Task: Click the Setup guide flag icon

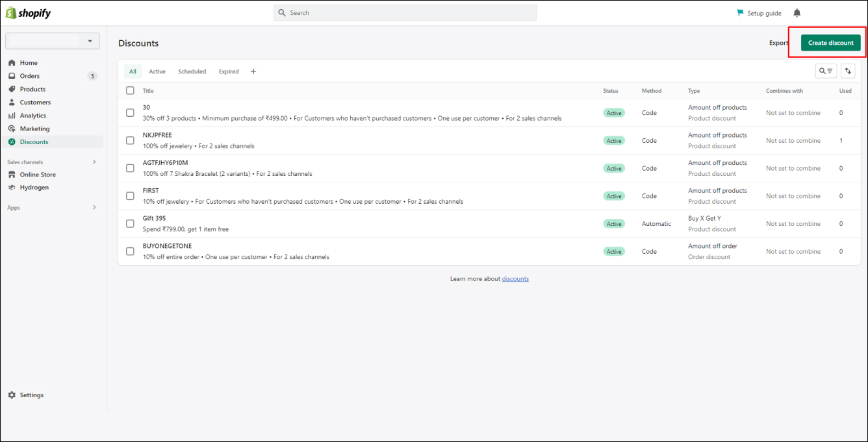Action: point(740,13)
